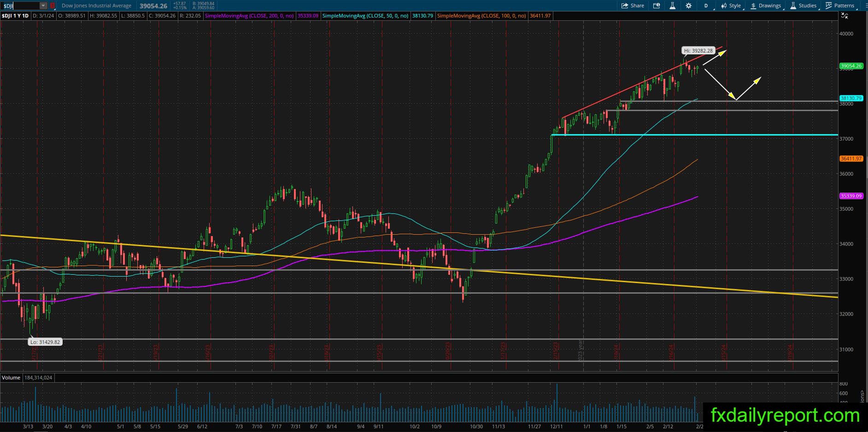Image resolution: width=868 pixels, height=432 pixels.
Task: Open the quick time frames icon
Action: point(657,6)
